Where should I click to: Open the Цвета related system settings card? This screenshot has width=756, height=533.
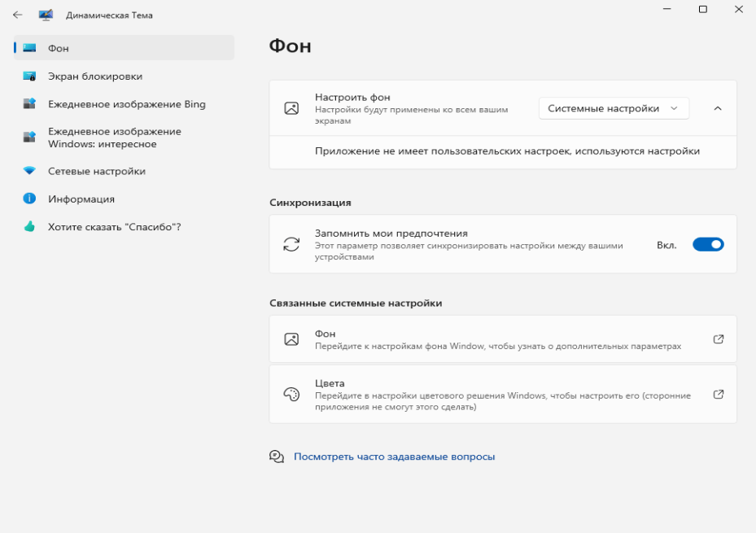point(503,395)
